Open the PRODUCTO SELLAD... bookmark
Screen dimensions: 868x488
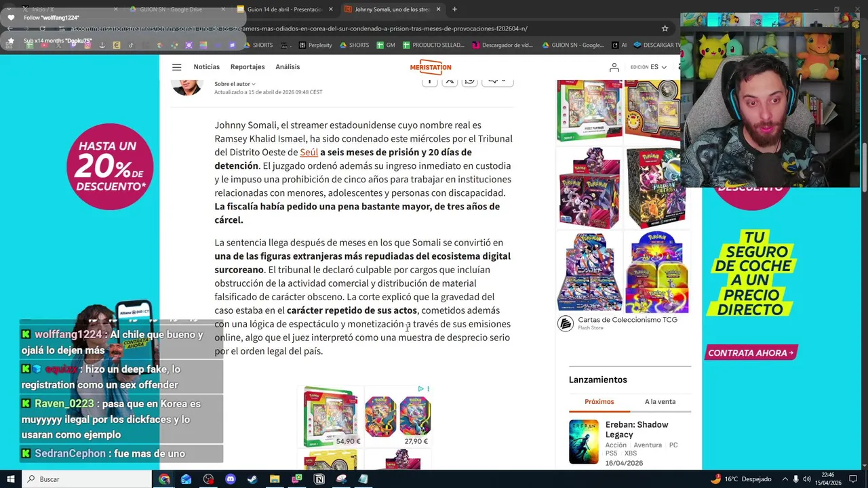433,45
